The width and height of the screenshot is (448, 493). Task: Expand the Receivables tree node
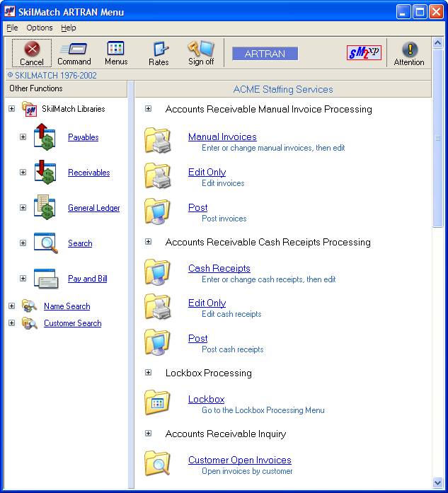[x=23, y=173]
